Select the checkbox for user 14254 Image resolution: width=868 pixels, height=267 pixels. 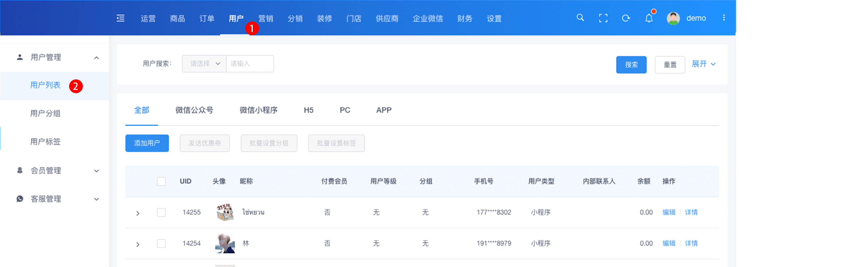(161, 244)
